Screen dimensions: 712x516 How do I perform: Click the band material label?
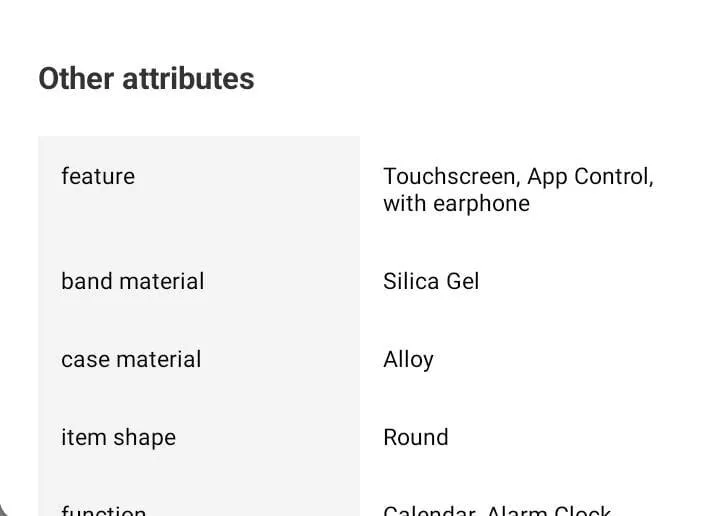133,281
